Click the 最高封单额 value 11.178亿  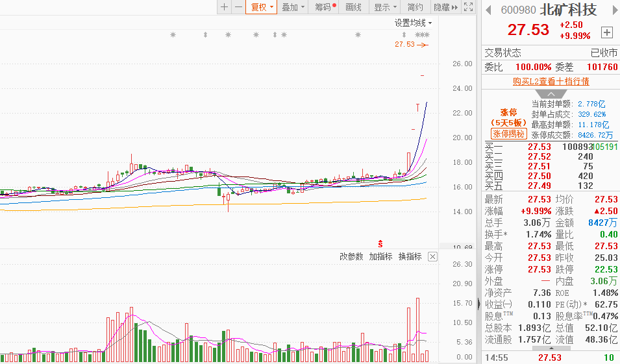coord(593,125)
